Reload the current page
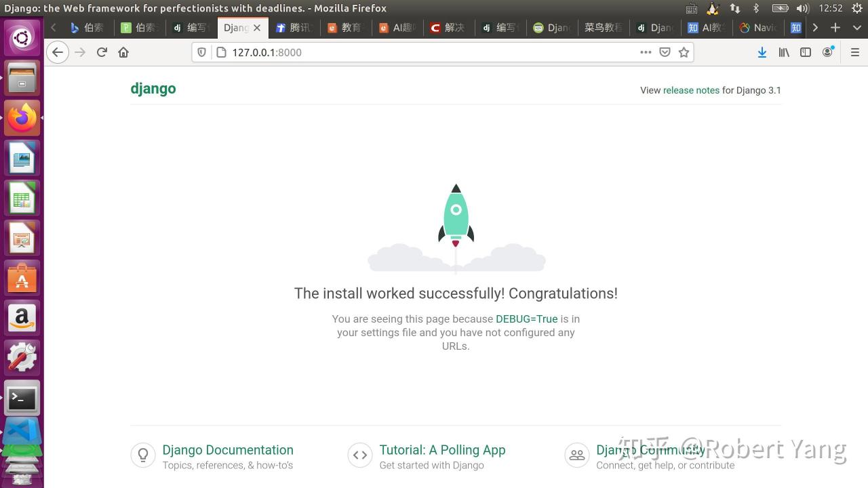The height and width of the screenshot is (488, 868). pos(102,52)
